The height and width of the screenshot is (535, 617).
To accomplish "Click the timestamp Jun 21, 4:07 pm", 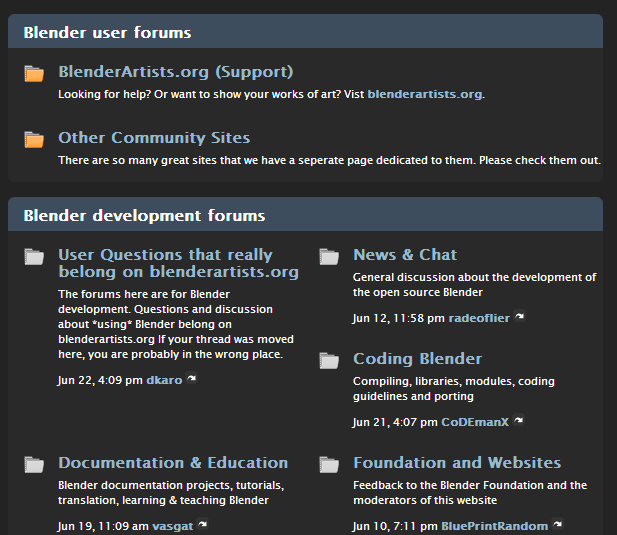I will pyautogui.click(x=395, y=422).
